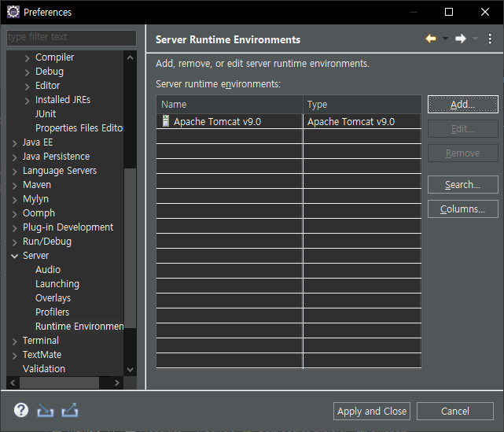Click the Apache Tomcat server icon in Name column
The height and width of the screenshot is (432, 504).
[166, 121]
